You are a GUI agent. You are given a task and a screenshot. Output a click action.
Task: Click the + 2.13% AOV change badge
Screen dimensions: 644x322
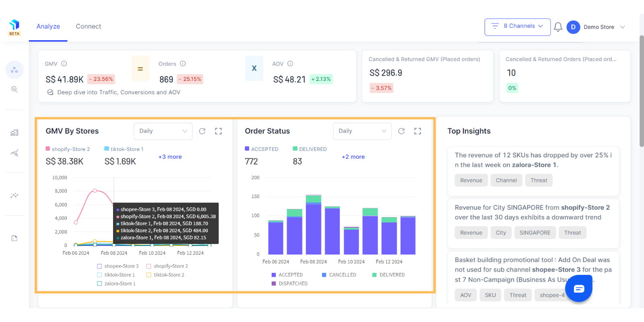321,79
